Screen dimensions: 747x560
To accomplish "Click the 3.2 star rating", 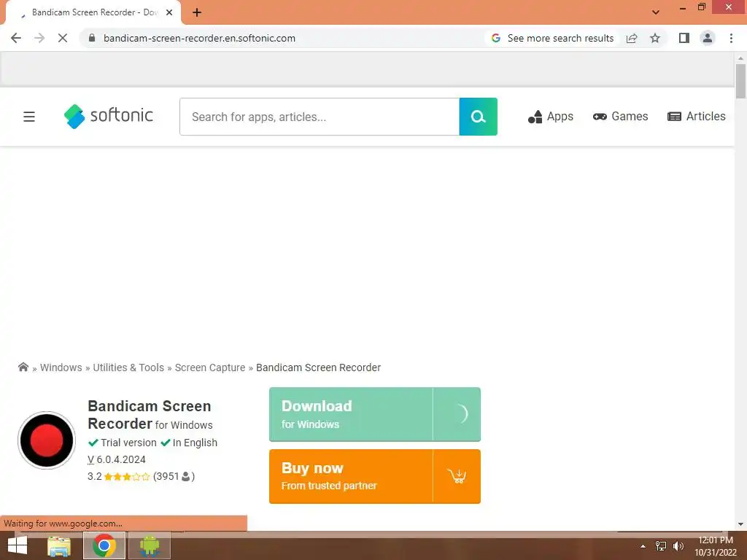I will coord(119,477).
